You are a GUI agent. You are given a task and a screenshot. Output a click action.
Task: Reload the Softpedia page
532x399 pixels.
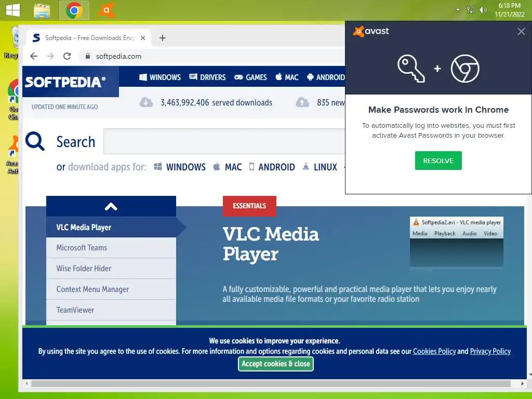coord(67,56)
